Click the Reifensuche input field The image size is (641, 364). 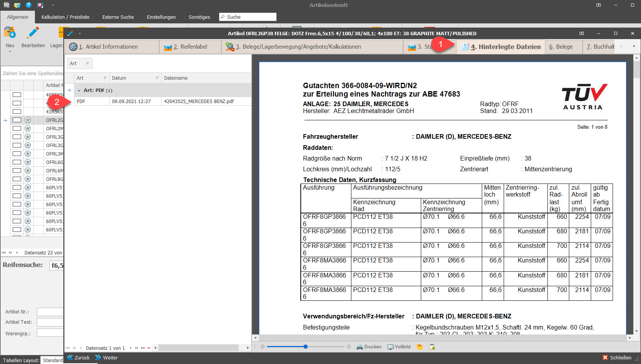click(57, 265)
